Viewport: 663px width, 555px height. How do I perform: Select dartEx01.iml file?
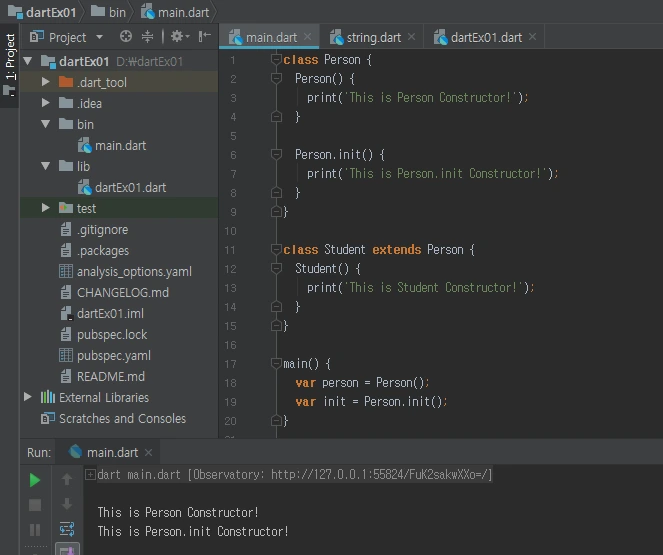coord(101,314)
